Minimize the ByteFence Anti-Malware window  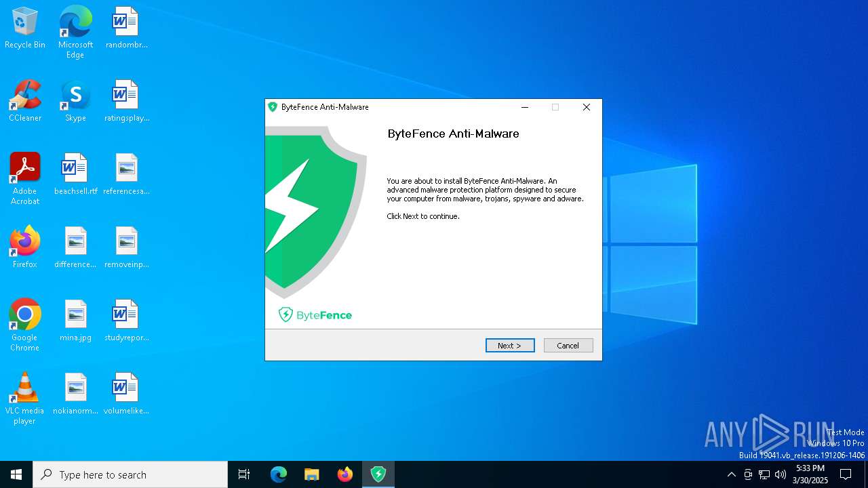click(524, 107)
